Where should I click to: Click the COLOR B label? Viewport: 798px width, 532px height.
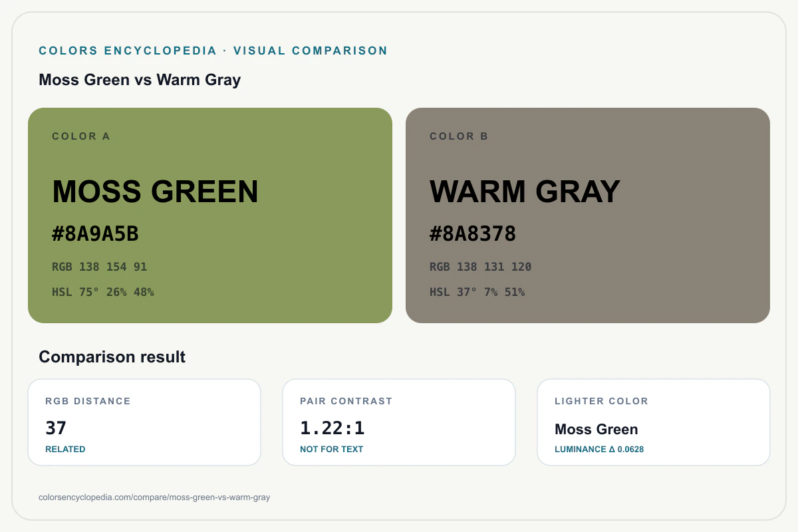pos(459,136)
